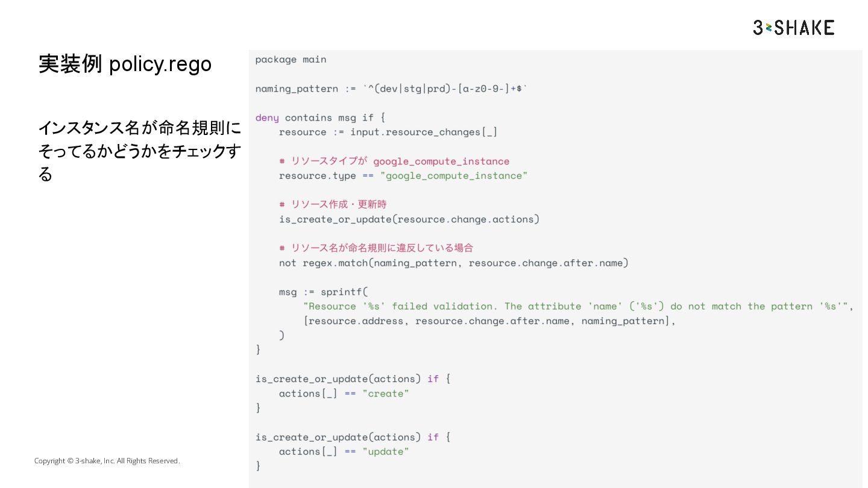Click the green "update" string literal
Viewport: 868px width, 488px height.
385,451
